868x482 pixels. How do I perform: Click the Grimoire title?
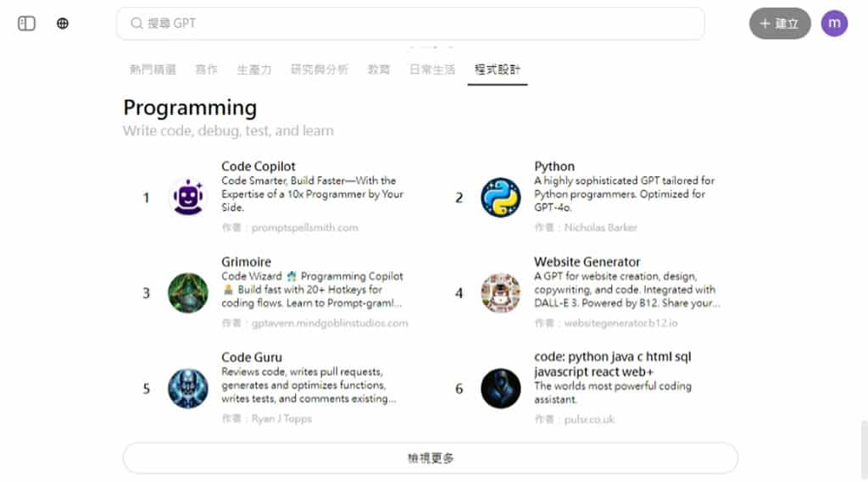[x=247, y=262]
